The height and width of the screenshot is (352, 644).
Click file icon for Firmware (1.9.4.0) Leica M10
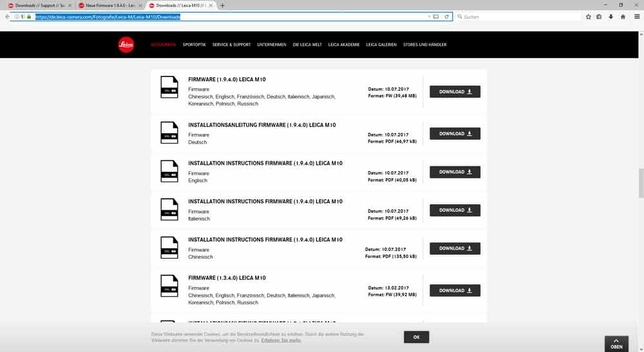[x=169, y=87]
